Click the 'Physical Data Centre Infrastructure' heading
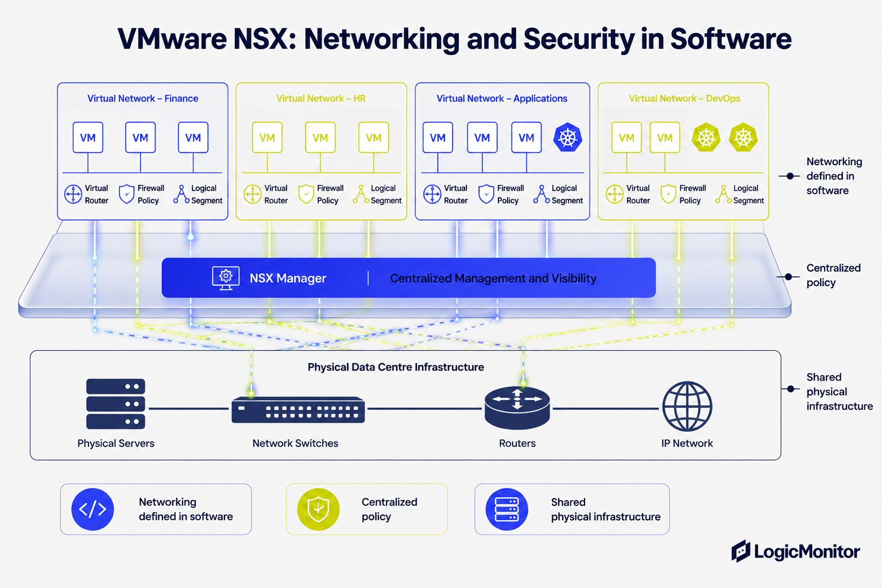The image size is (882, 588). (x=396, y=367)
